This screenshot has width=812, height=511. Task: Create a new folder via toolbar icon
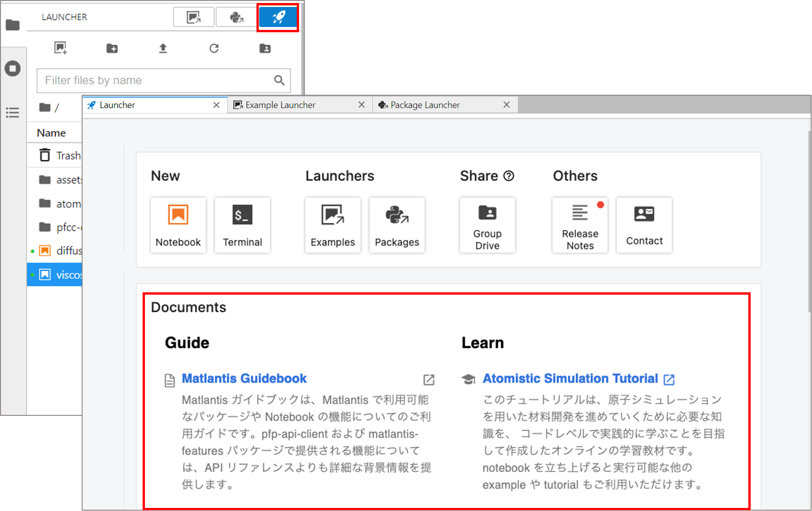[x=112, y=48]
